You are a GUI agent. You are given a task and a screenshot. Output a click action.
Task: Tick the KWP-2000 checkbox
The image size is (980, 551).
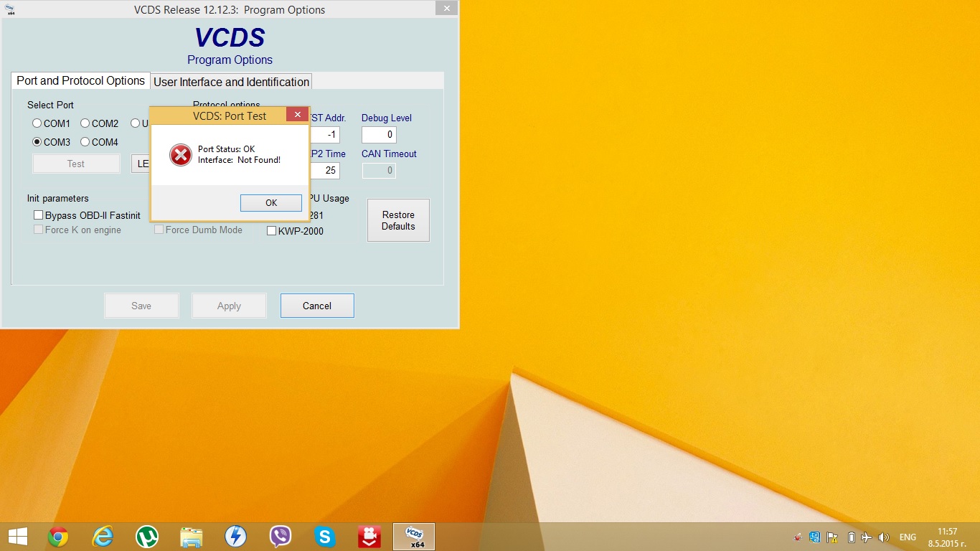click(x=272, y=231)
